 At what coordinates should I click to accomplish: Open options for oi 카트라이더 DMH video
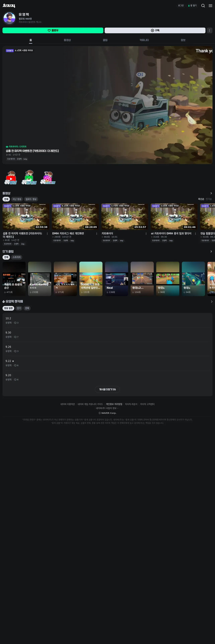pyautogui.click(x=195, y=234)
